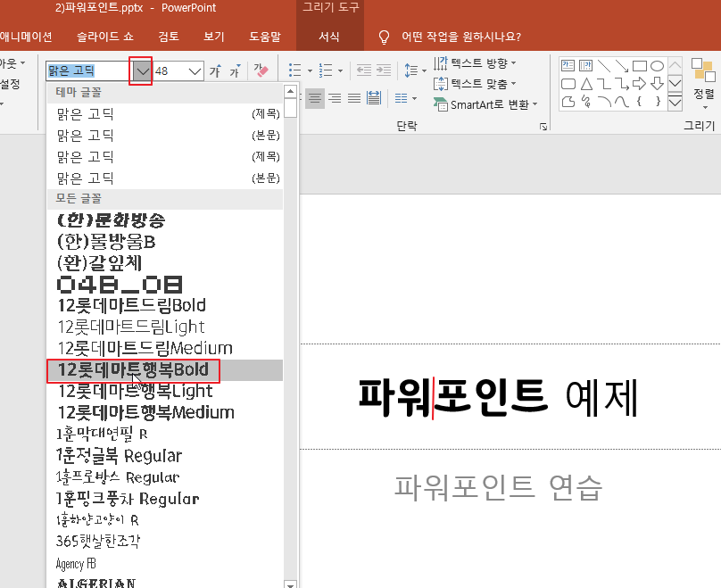Click the font size box showing 48
721x588 pixels.
coord(170,71)
